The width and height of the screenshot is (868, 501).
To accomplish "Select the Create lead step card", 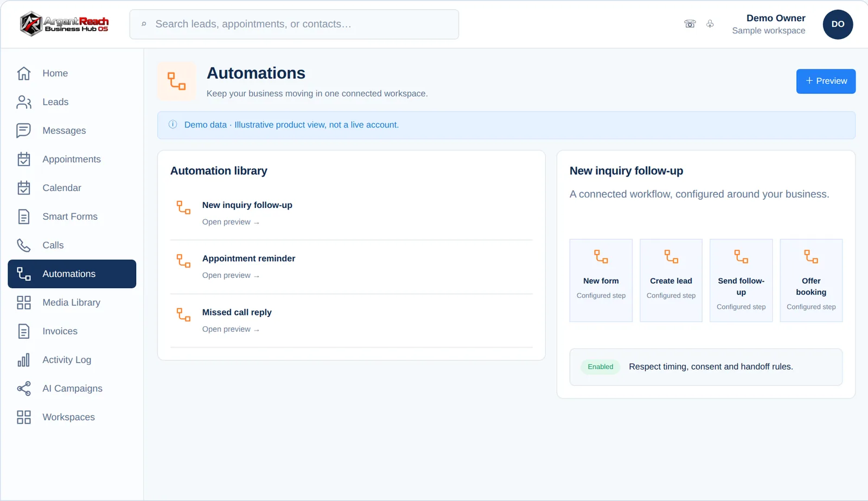I will pyautogui.click(x=671, y=281).
